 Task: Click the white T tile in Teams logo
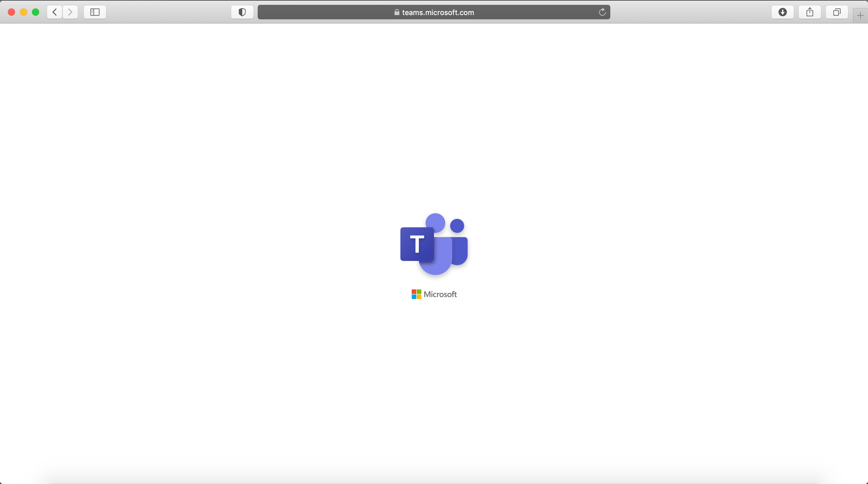417,244
